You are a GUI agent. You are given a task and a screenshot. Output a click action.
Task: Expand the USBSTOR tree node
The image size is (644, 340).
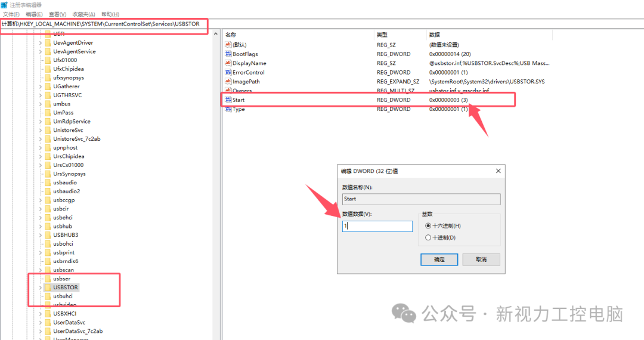tap(41, 288)
